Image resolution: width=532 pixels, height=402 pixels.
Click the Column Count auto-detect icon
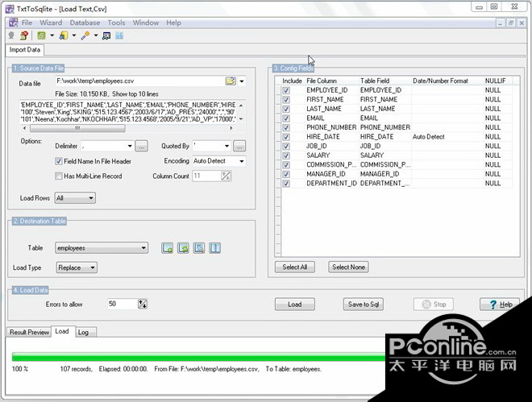pyautogui.click(x=226, y=176)
